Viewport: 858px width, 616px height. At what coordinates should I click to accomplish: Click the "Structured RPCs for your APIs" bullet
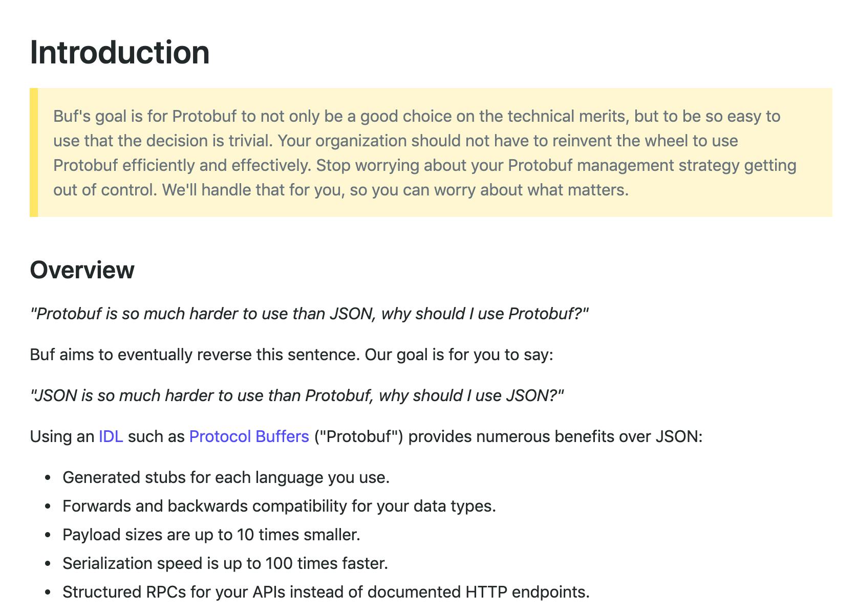click(x=326, y=592)
